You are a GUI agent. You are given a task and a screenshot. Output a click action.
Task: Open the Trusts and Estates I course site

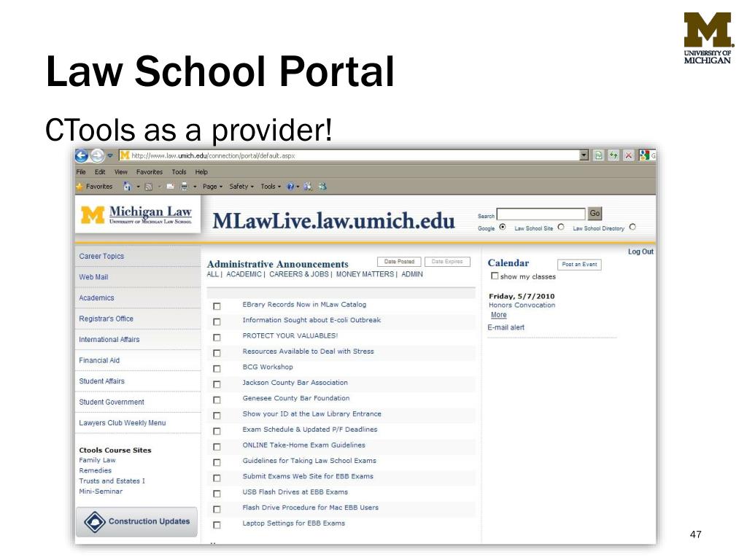(x=112, y=481)
